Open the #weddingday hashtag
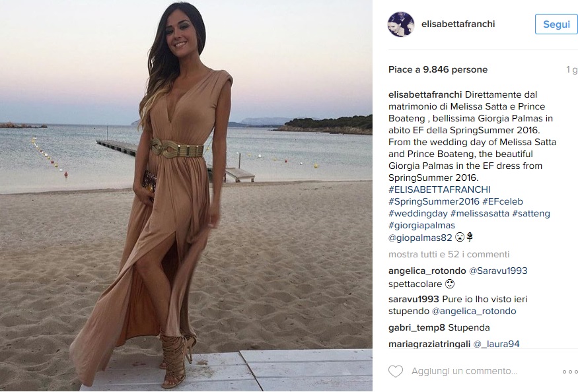The height and width of the screenshot is (392, 578). click(417, 213)
